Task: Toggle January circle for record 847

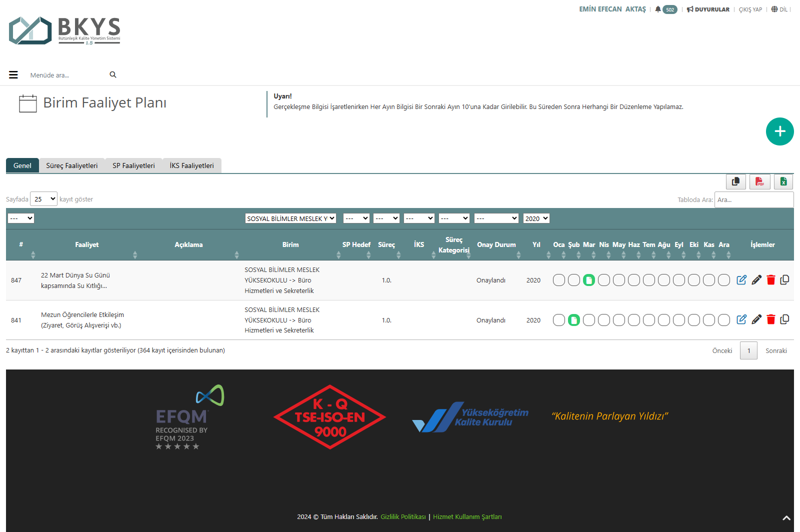Action: pyautogui.click(x=559, y=280)
